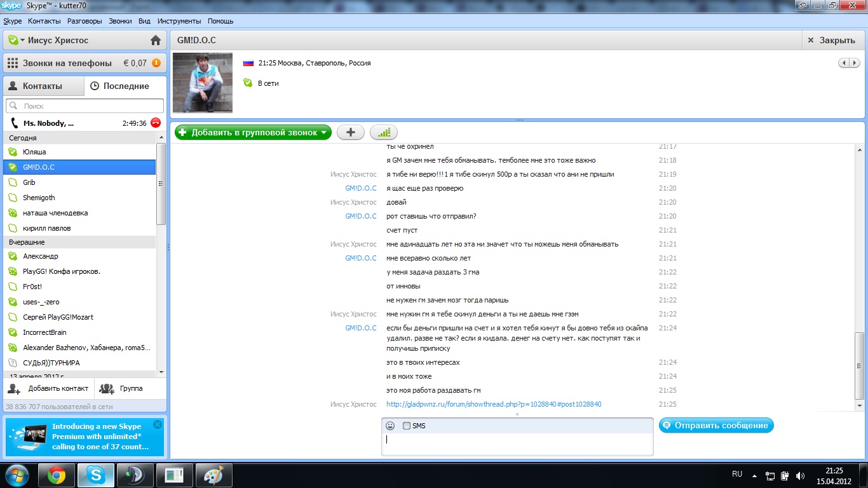
Task: Click the Skype taskbar icon
Action: [96, 475]
